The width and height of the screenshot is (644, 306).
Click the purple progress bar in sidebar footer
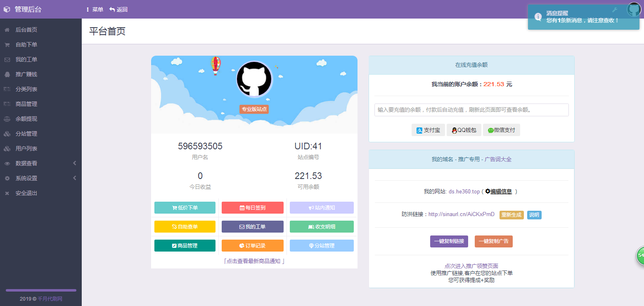click(41, 290)
